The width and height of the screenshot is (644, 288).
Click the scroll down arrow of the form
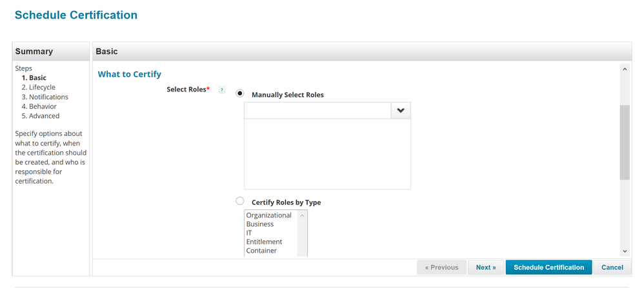625,251
